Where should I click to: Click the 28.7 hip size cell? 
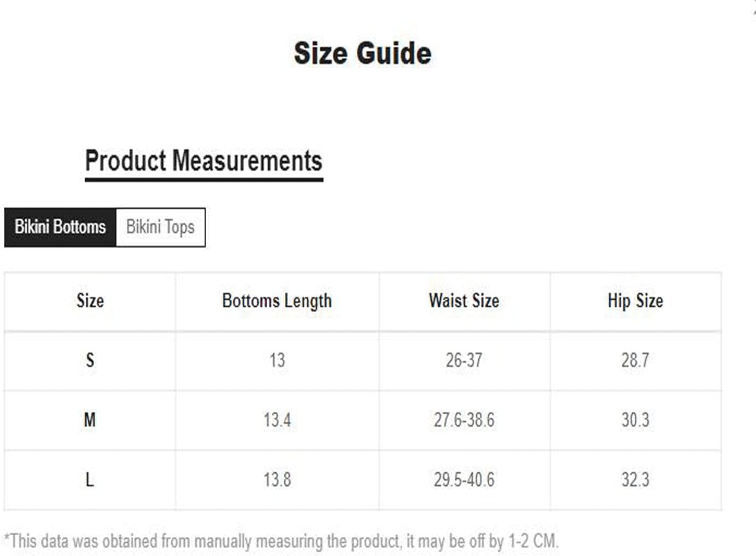pyautogui.click(x=636, y=361)
